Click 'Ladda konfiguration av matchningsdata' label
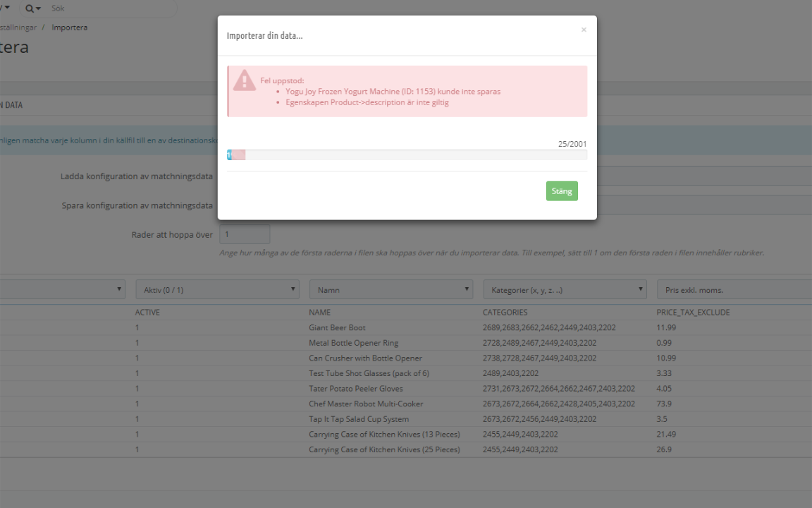Screen dimensions: 812x508 (x=137, y=176)
